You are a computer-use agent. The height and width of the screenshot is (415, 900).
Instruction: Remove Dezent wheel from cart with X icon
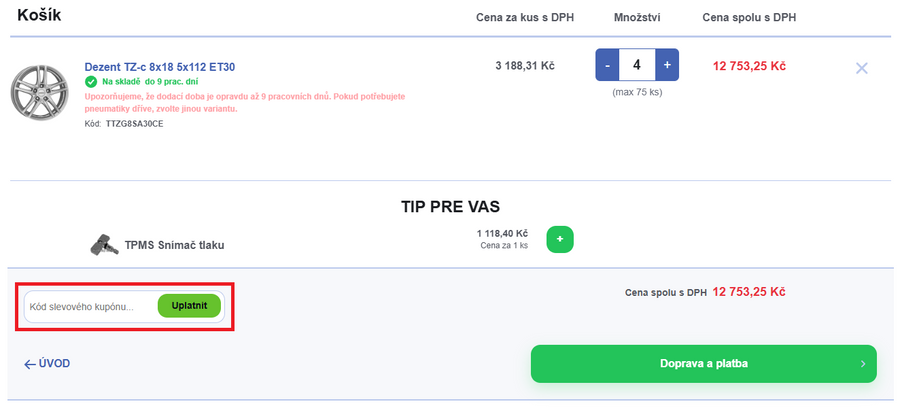(862, 68)
